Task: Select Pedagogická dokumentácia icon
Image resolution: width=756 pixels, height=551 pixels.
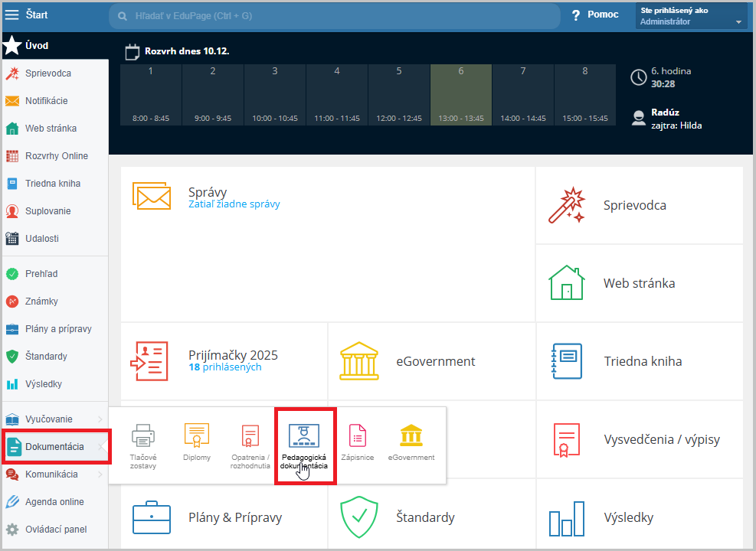Action: coord(304,435)
